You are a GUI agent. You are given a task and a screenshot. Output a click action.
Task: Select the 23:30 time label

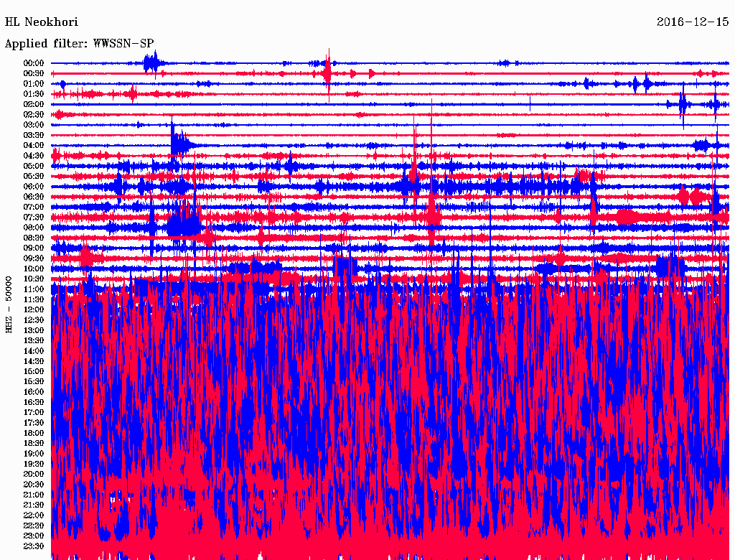click(x=34, y=546)
